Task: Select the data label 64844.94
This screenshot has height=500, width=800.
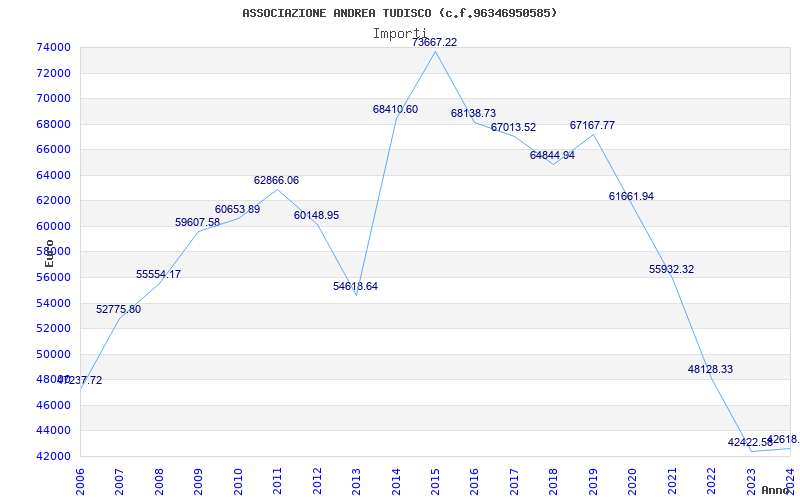Action: pyautogui.click(x=552, y=156)
